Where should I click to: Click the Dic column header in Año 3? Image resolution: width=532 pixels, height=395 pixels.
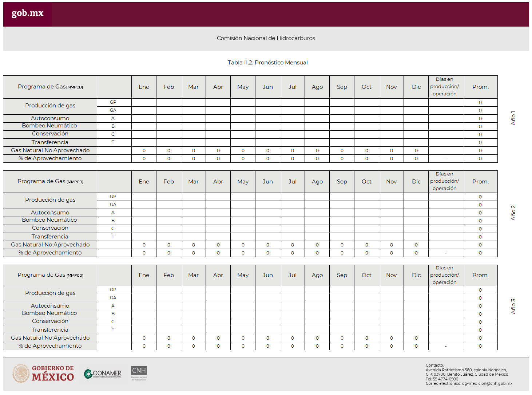click(416, 275)
